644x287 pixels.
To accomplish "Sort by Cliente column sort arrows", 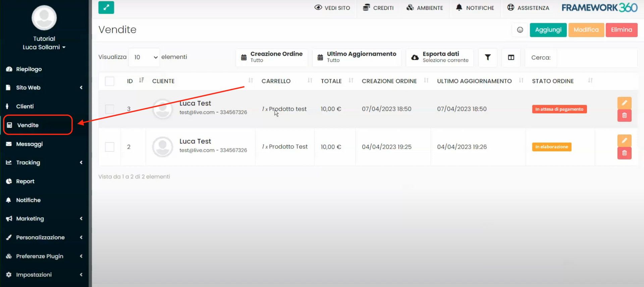I will (x=251, y=81).
